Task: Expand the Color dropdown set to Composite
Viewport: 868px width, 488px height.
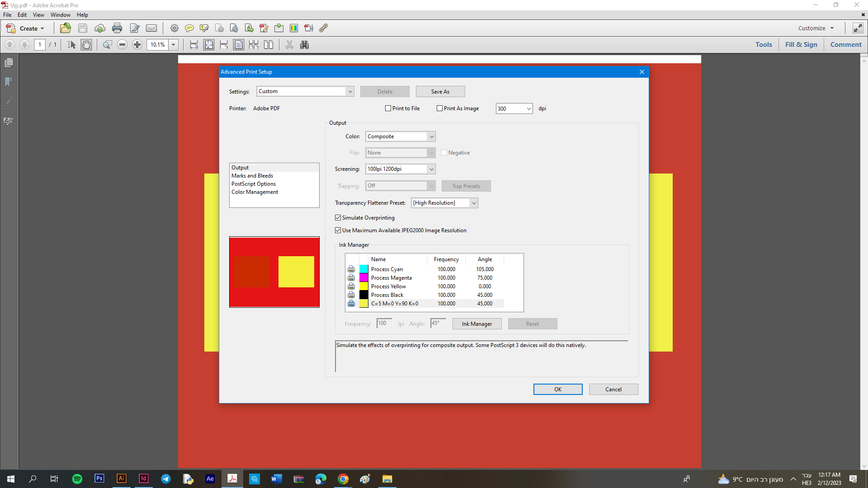Action: pyautogui.click(x=400, y=136)
